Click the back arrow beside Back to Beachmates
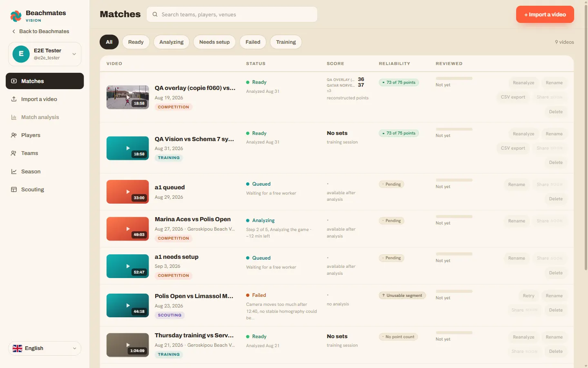The image size is (588, 368). pyautogui.click(x=13, y=31)
